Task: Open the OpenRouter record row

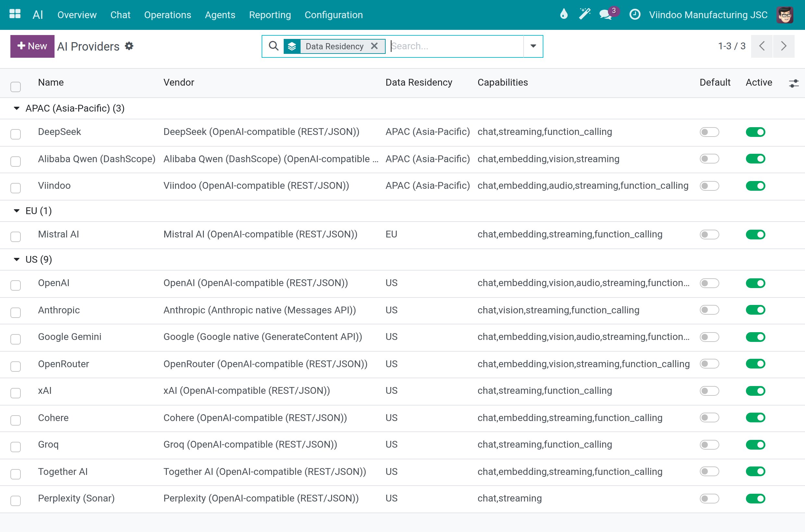Action: click(x=402, y=364)
